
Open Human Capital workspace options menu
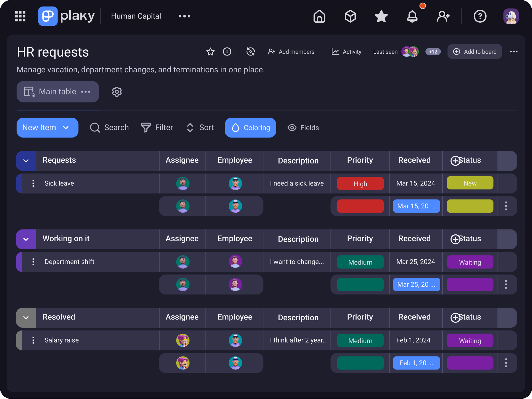[x=184, y=16]
